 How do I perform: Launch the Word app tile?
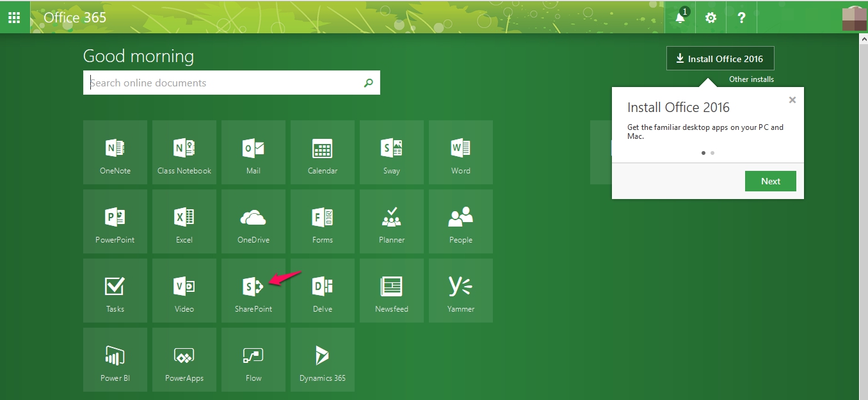coord(461,152)
